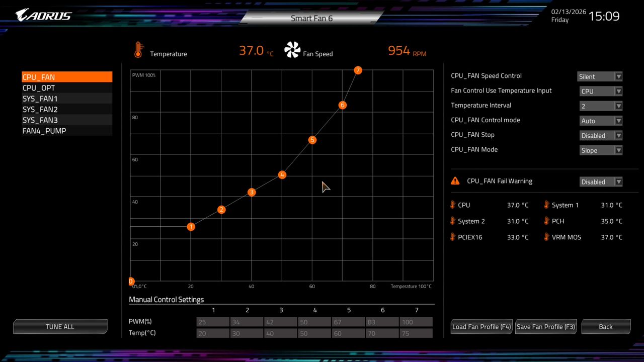This screenshot has height=362, width=644.
Task: Select SYS_FAN2 in the fan list
Action: pyautogui.click(x=40, y=109)
